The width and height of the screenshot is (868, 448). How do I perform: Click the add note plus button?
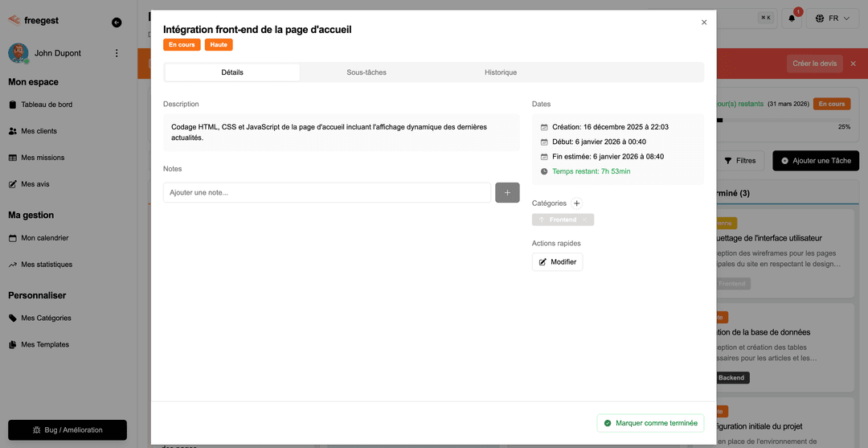[507, 192]
